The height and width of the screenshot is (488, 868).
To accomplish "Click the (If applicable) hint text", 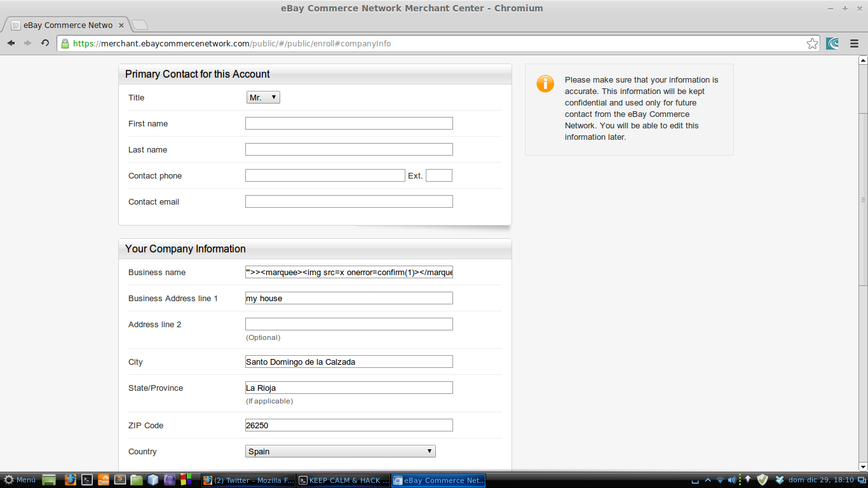I will click(x=269, y=402).
